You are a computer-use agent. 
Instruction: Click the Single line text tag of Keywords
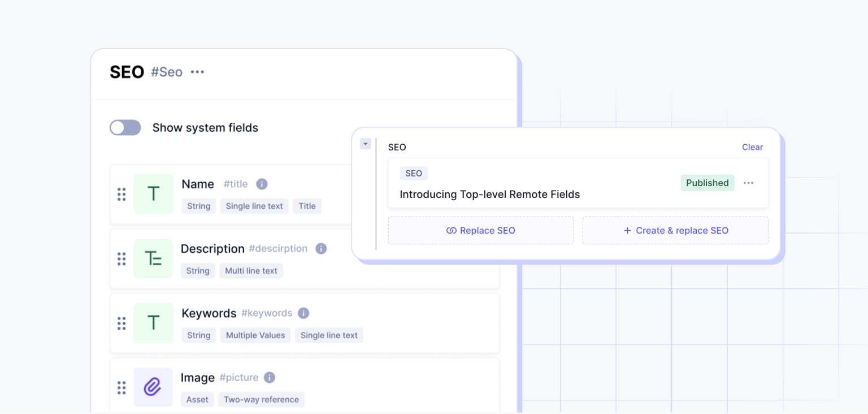(x=329, y=335)
